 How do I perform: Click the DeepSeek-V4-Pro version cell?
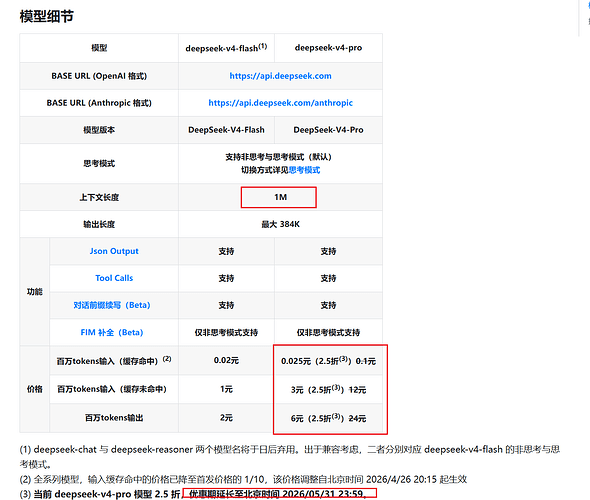(x=328, y=130)
